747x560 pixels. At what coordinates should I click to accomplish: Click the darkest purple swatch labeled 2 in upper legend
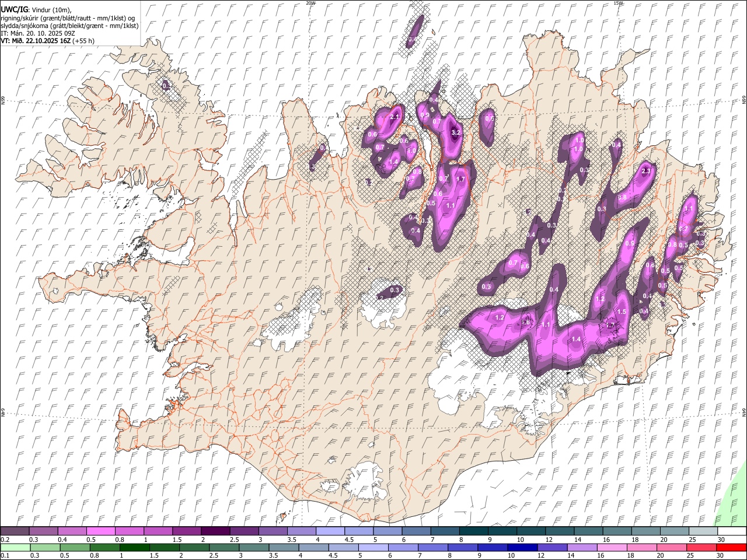pyautogui.click(x=215, y=531)
